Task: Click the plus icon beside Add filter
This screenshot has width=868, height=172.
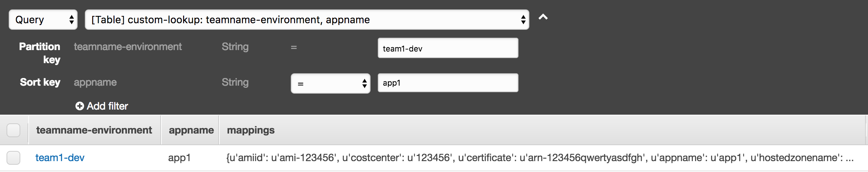Action: click(79, 106)
